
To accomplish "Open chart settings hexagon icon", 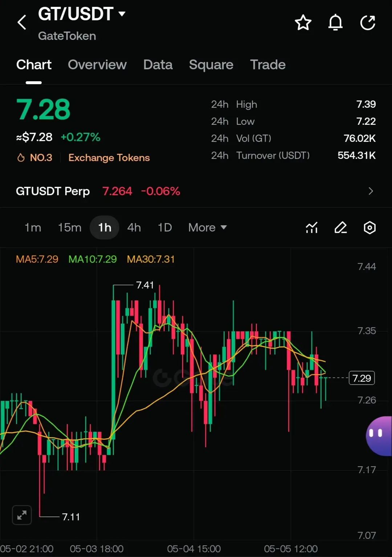I will pos(369,228).
